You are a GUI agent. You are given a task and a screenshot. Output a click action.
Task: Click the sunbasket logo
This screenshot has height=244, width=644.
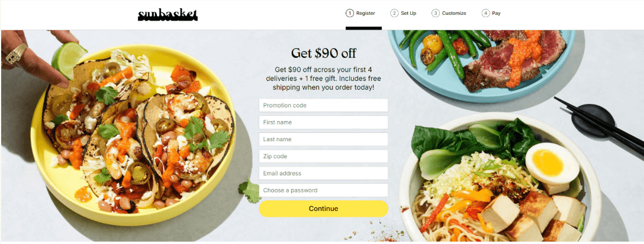[168, 15]
